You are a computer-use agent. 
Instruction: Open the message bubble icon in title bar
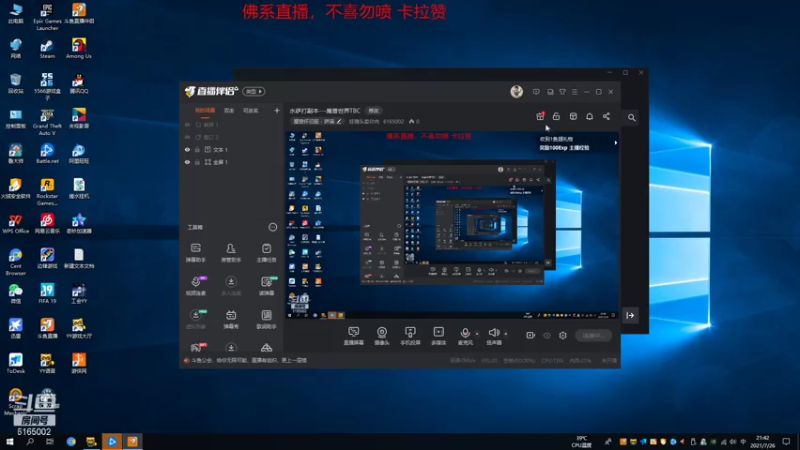pyautogui.click(x=536, y=92)
